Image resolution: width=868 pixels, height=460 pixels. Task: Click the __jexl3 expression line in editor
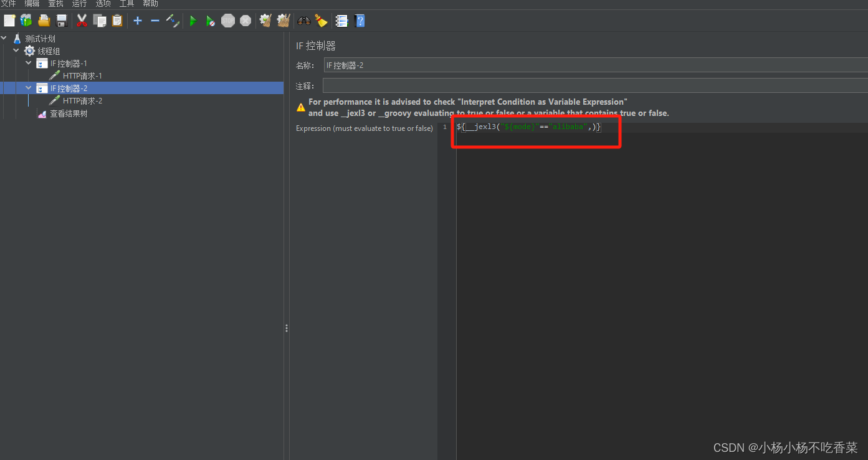click(528, 127)
